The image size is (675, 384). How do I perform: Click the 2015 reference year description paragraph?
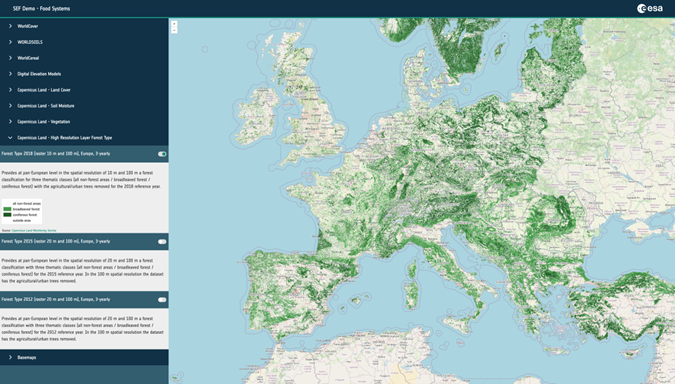pos(83,271)
